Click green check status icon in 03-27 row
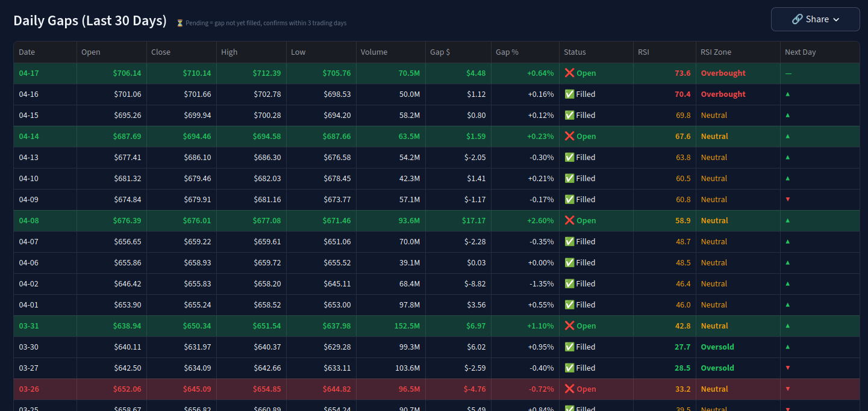Viewport: 868px width, 411px height. [x=569, y=368]
